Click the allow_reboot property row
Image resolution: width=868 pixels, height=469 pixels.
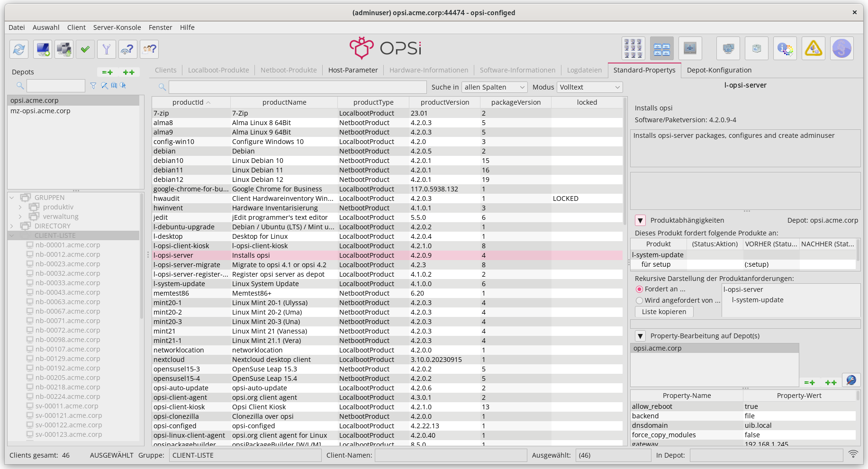(743, 406)
